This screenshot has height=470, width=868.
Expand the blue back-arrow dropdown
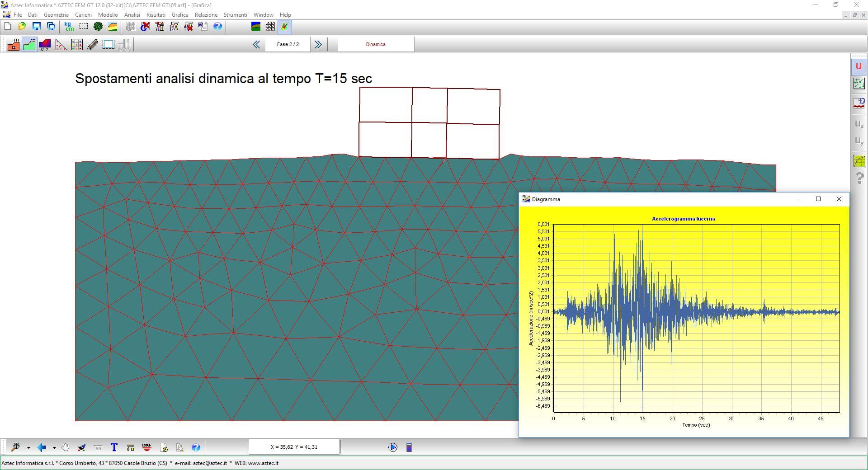click(x=54, y=448)
